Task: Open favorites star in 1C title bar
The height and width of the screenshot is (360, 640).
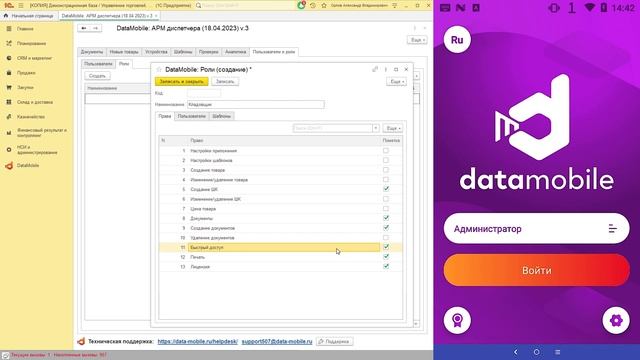Action: [x=324, y=5]
